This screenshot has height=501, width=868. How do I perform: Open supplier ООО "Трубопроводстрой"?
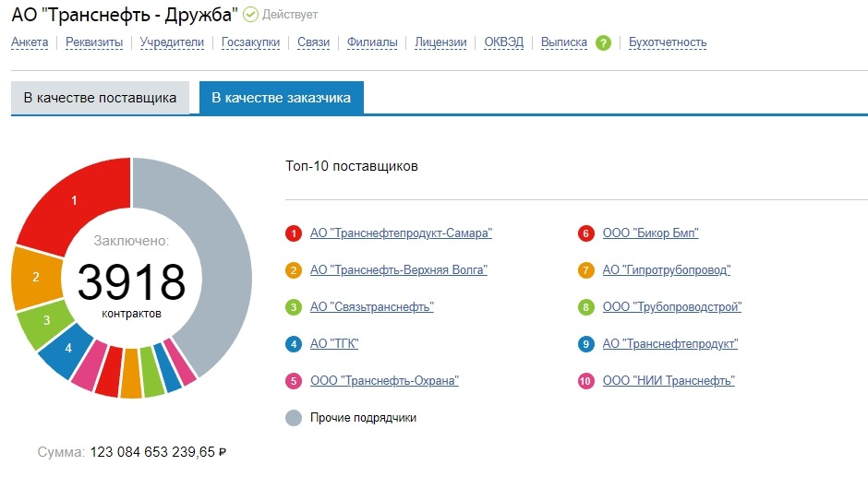click(x=672, y=307)
